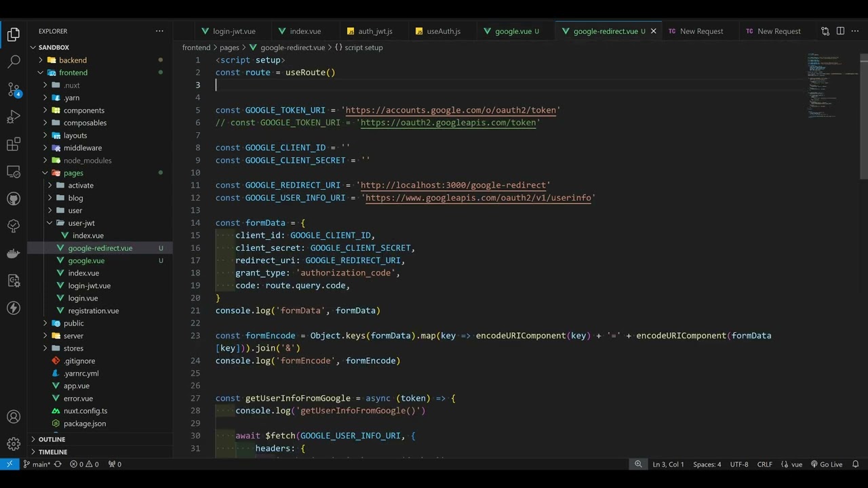Click pages in breadcrumb
The height and width of the screenshot is (488, 868).
(229, 47)
